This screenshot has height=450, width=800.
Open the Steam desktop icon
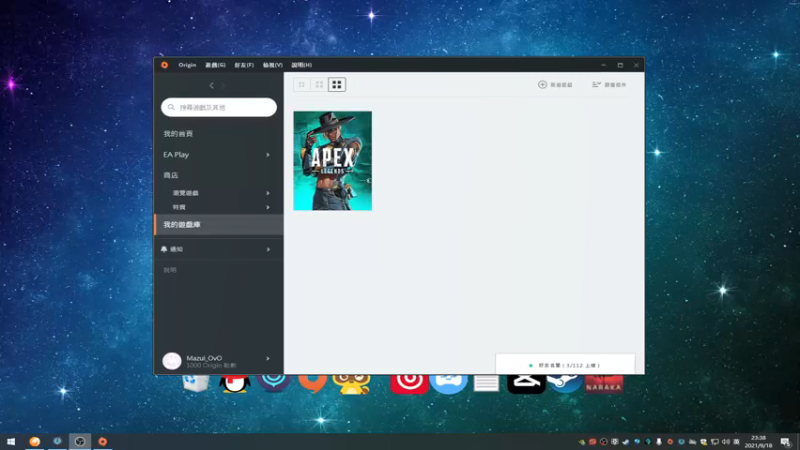565,383
